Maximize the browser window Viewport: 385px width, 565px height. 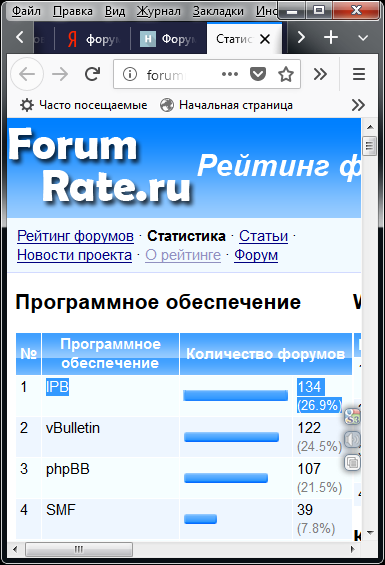coord(319,10)
